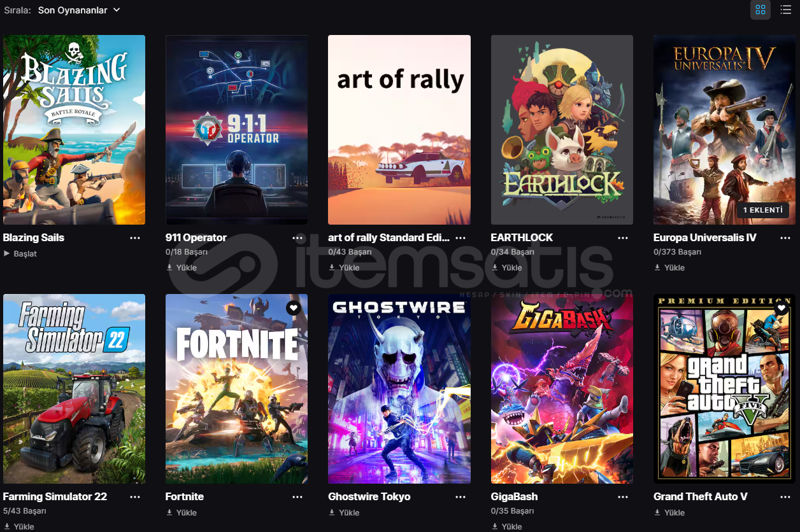Toggle favorite heart on Fortnite cover
Screen dimensions: 800x532
pos(293,308)
